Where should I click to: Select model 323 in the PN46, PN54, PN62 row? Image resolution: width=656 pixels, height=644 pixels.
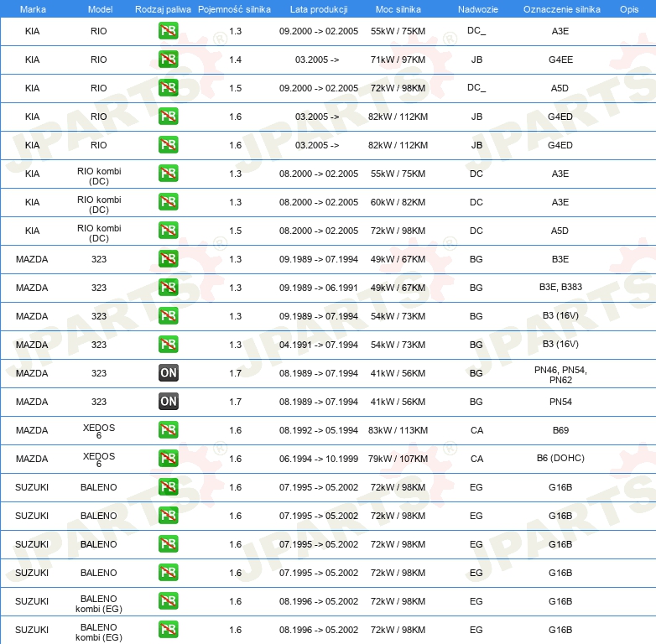coord(99,373)
